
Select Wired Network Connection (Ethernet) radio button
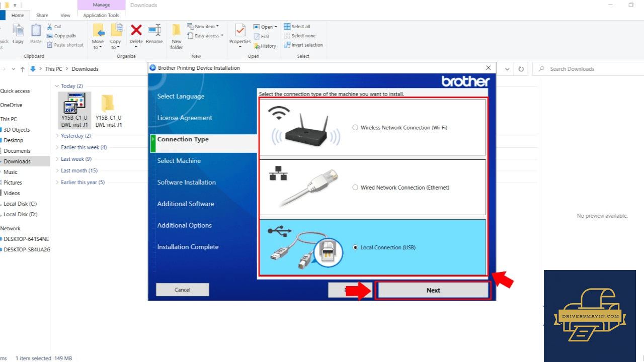click(x=355, y=188)
